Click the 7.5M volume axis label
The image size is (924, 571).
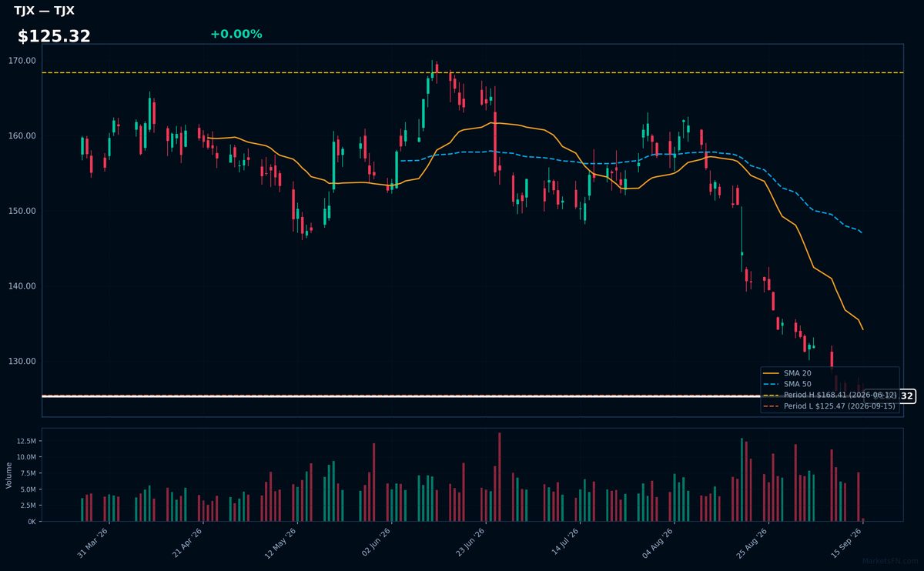[27, 473]
